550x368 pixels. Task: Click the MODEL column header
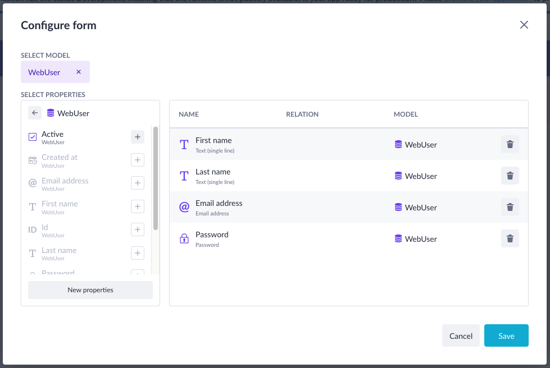(x=405, y=114)
